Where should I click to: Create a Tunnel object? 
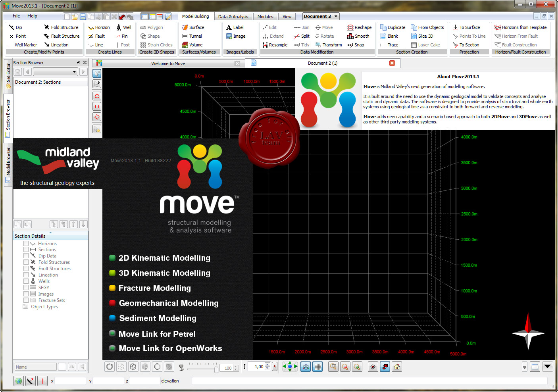click(x=192, y=36)
